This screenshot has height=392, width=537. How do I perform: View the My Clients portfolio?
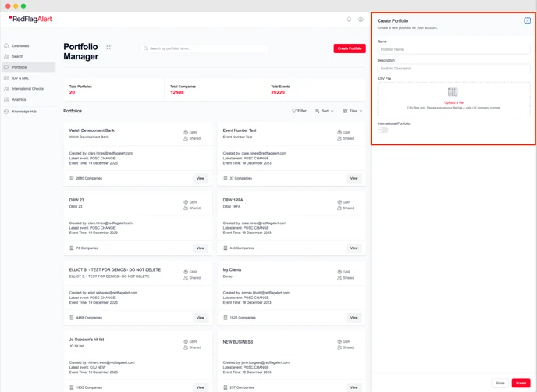tap(354, 318)
